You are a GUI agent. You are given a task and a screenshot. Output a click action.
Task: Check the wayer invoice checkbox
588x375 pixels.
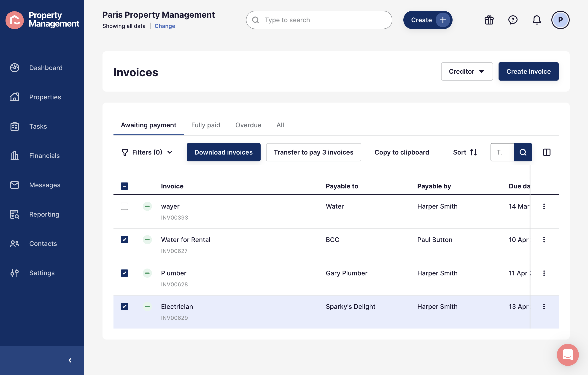[124, 206]
